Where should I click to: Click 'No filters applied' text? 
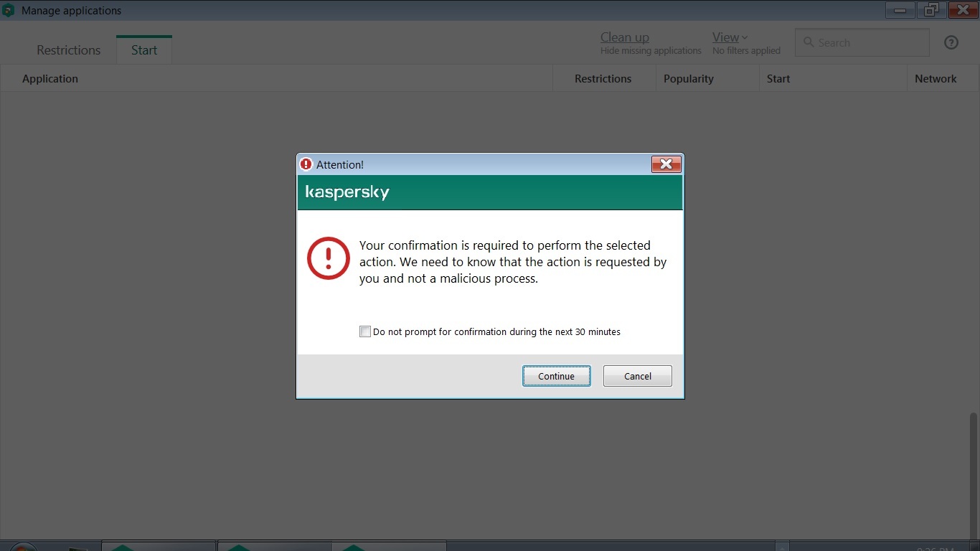746,51
